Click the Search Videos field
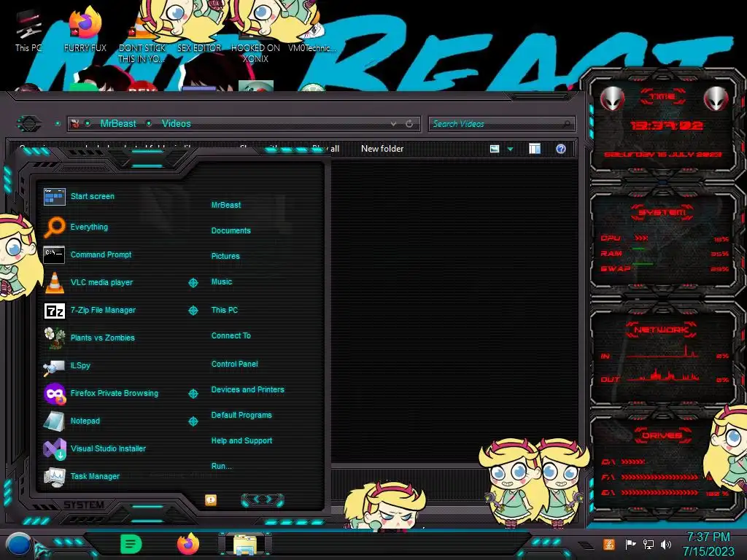 [x=501, y=124]
